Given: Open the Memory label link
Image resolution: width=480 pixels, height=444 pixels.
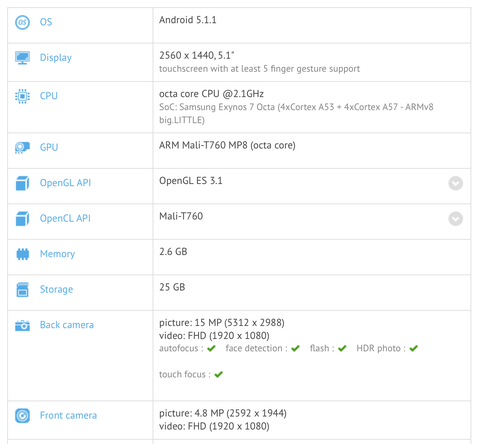Looking at the screenshot, I should point(57,254).
